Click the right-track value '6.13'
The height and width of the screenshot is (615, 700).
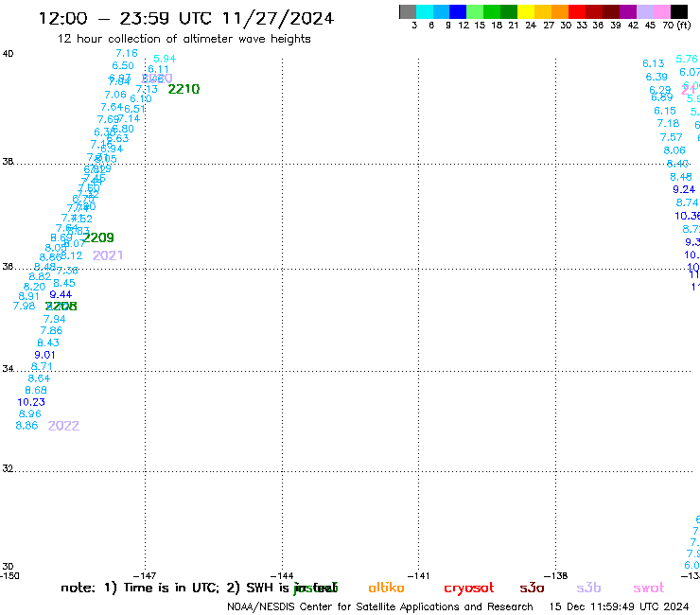(x=654, y=63)
